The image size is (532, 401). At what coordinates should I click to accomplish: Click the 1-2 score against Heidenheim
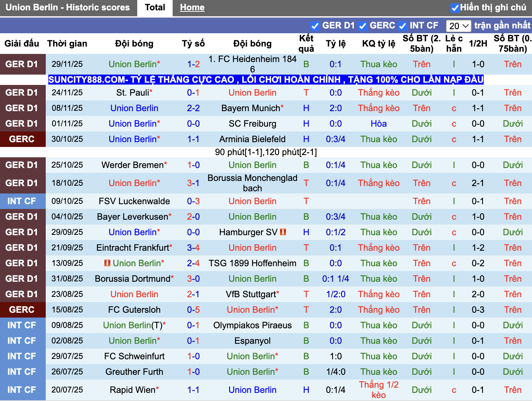point(193,64)
